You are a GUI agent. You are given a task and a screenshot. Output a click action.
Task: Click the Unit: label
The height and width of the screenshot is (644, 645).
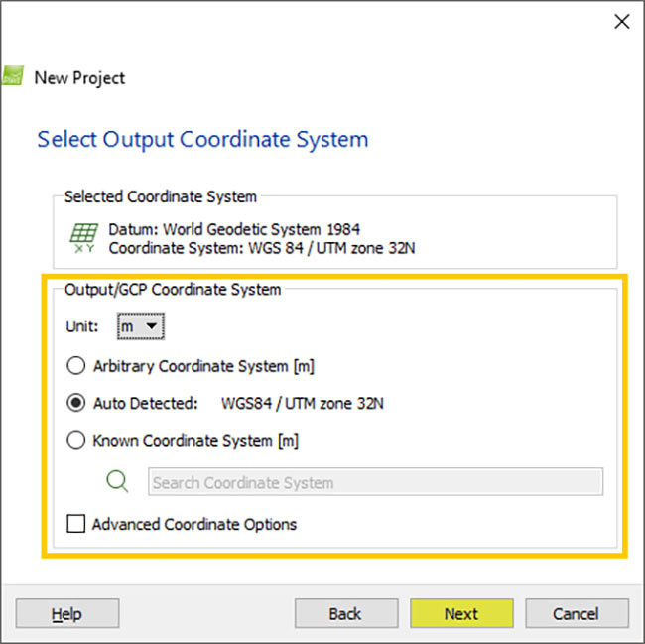pos(82,326)
